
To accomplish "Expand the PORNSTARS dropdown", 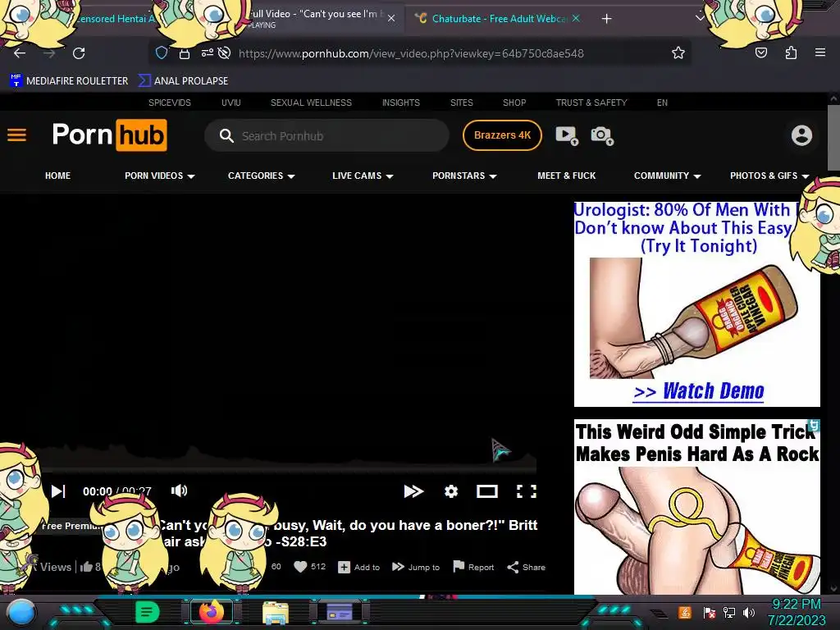I will point(464,176).
